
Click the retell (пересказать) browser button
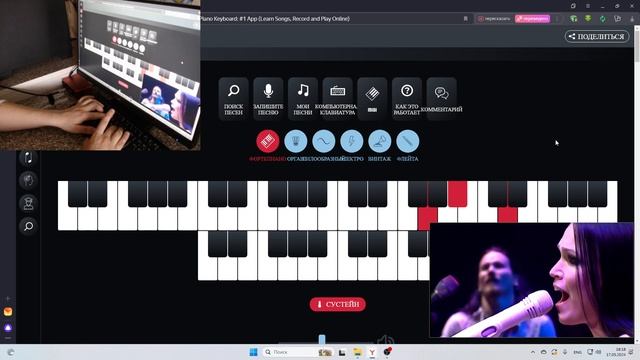tap(494, 19)
